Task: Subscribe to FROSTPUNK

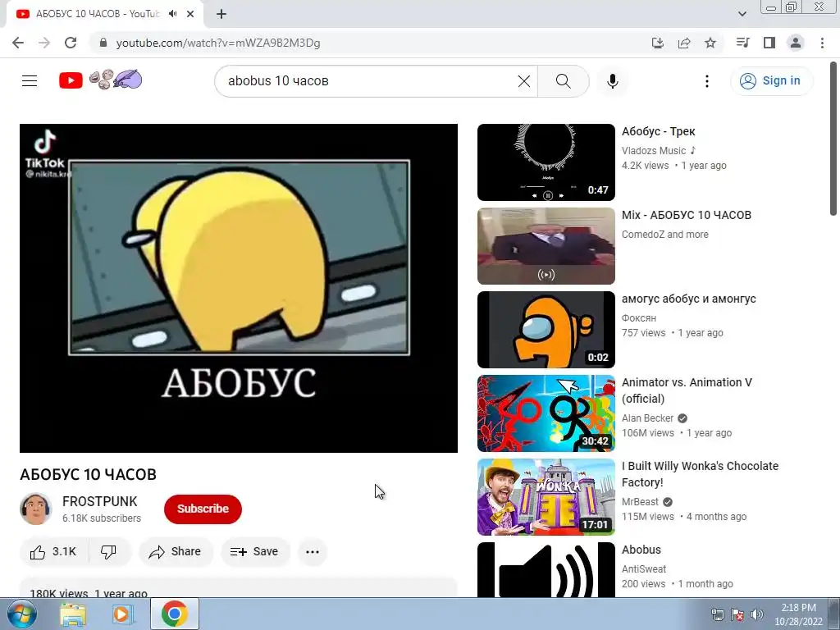Action: coord(203,509)
